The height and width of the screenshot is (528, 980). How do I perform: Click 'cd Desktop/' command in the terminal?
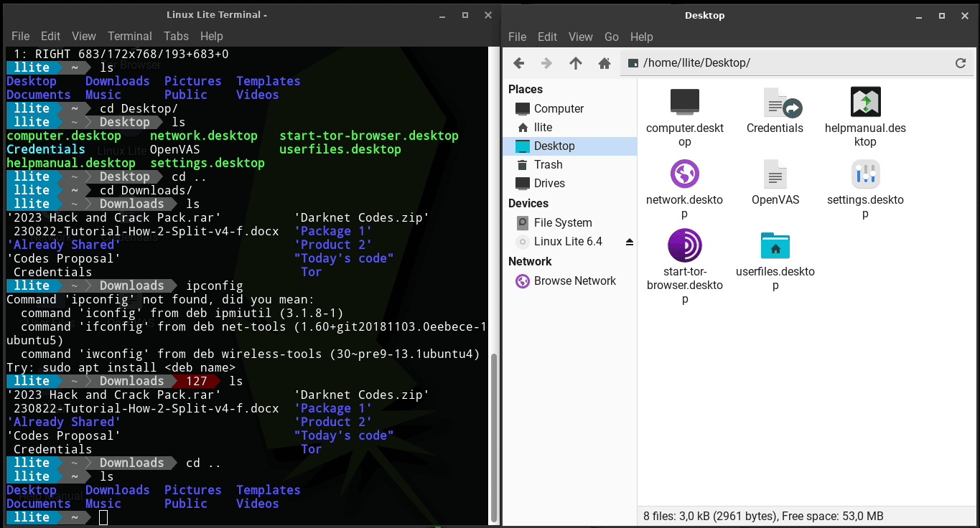click(139, 109)
